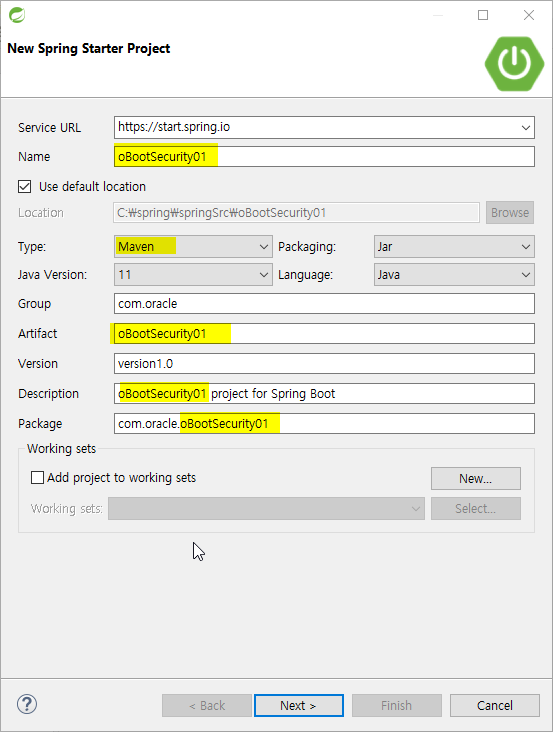Click the New... working set button
Image resolution: width=553 pixels, height=732 pixels.
[x=476, y=479]
